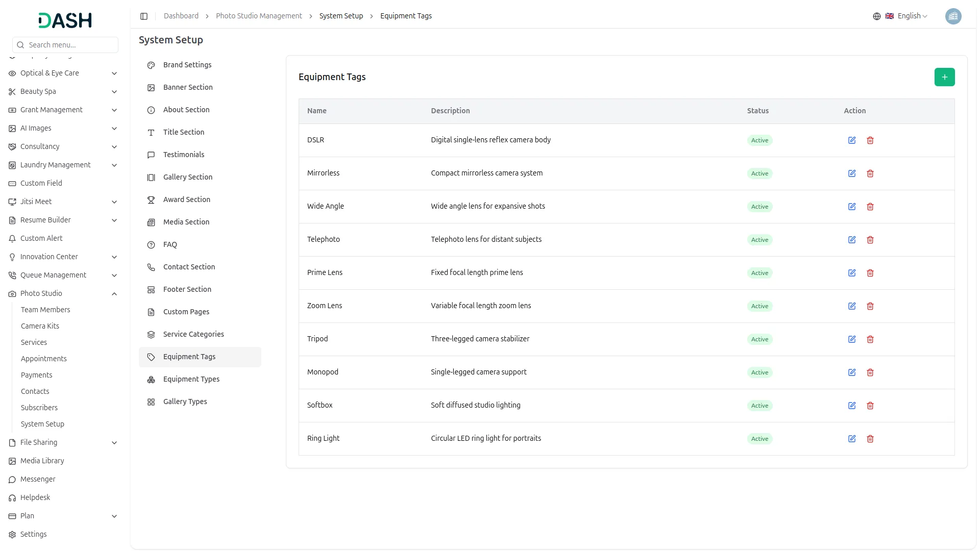
Task: Open Testimonials setup section
Action: click(x=200, y=155)
